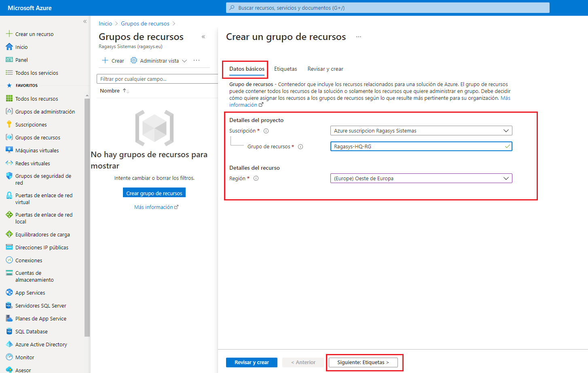Collapse the left navigation sidebar
The width and height of the screenshot is (588, 373).
click(x=85, y=21)
